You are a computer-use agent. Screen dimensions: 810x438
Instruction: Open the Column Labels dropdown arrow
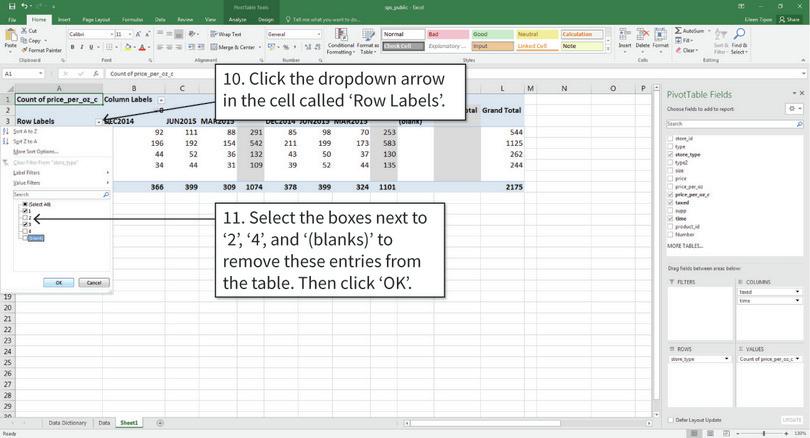[161, 100]
